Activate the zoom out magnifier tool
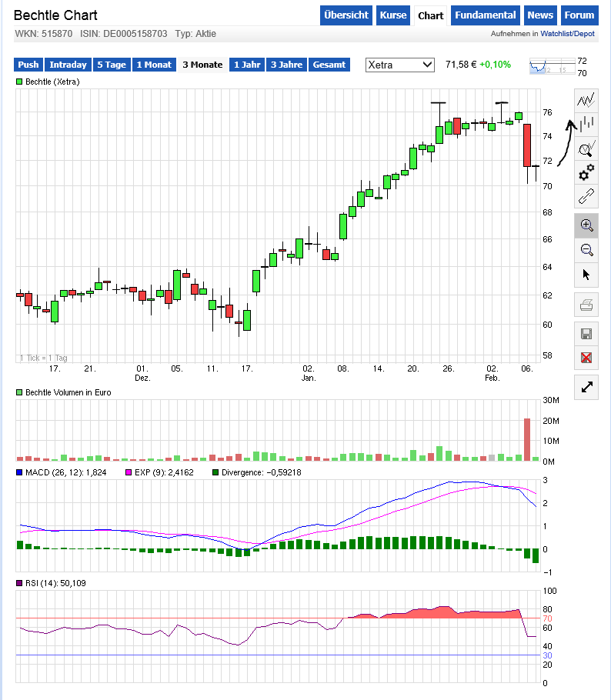 (x=586, y=249)
